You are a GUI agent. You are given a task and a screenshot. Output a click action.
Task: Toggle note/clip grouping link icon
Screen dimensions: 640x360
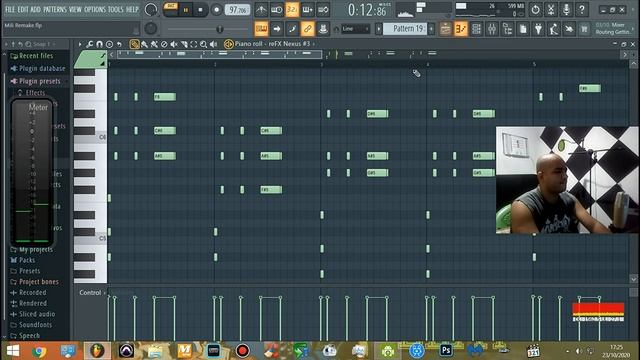(307, 29)
